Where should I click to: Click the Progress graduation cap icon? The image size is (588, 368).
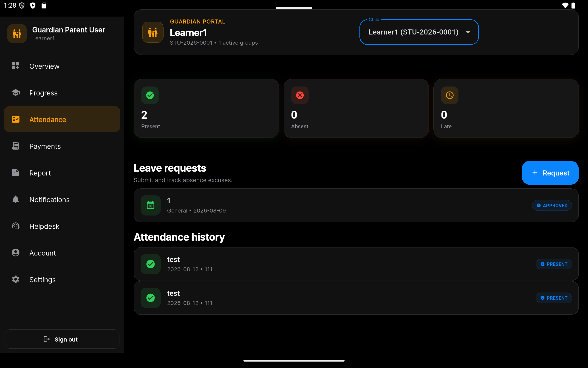[x=16, y=93]
